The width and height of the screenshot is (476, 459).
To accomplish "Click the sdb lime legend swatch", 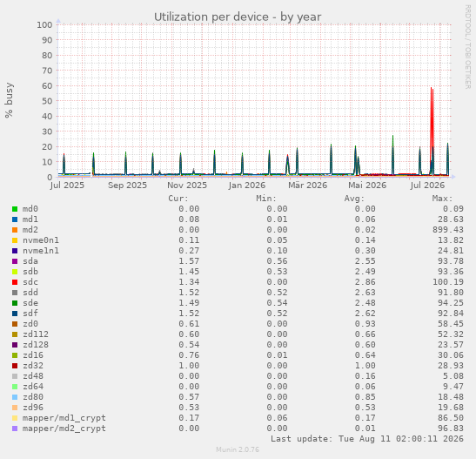I will [x=15, y=272].
